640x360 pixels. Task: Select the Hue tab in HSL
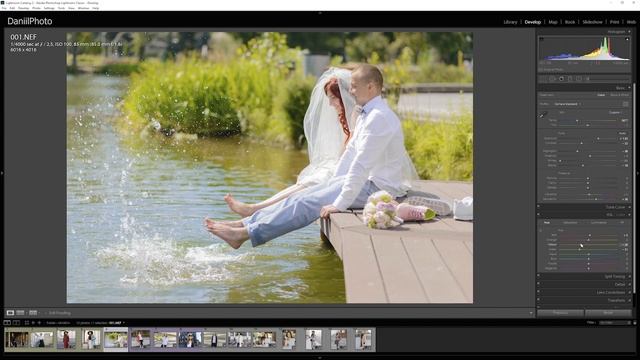pos(547,222)
